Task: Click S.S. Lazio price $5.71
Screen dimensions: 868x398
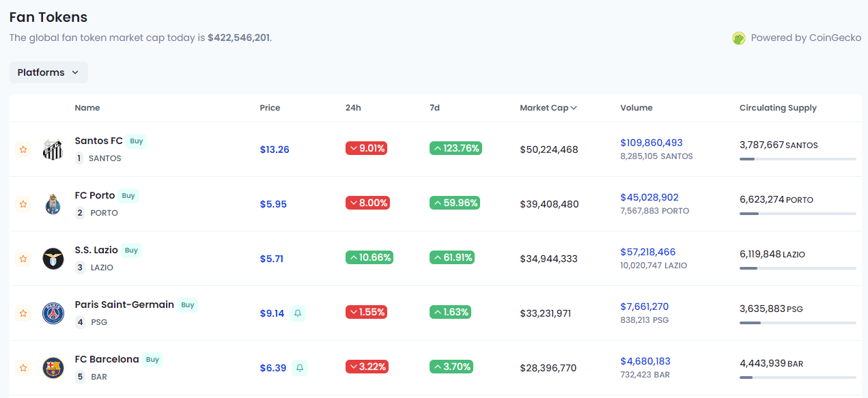Action: point(272,259)
